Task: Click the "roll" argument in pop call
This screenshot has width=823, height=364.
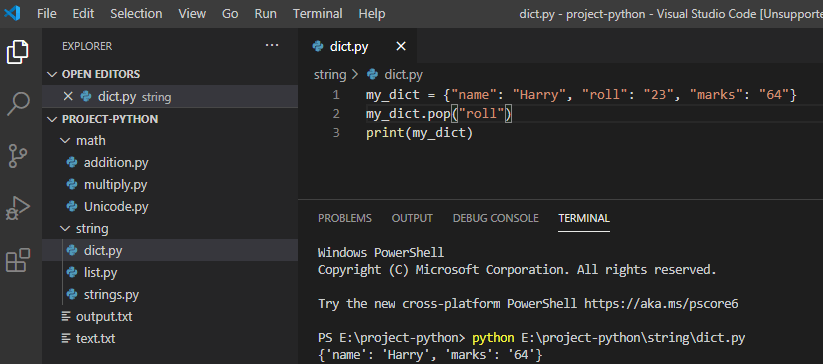Action: [x=481, y=114]
